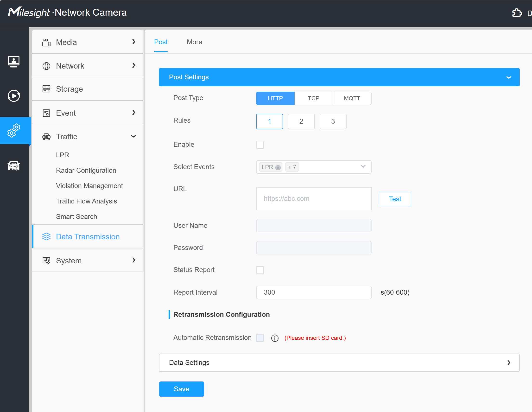The height and width of the screenshot is (412, 532).
Task: Click the Media camera icon
Action: 46,42
